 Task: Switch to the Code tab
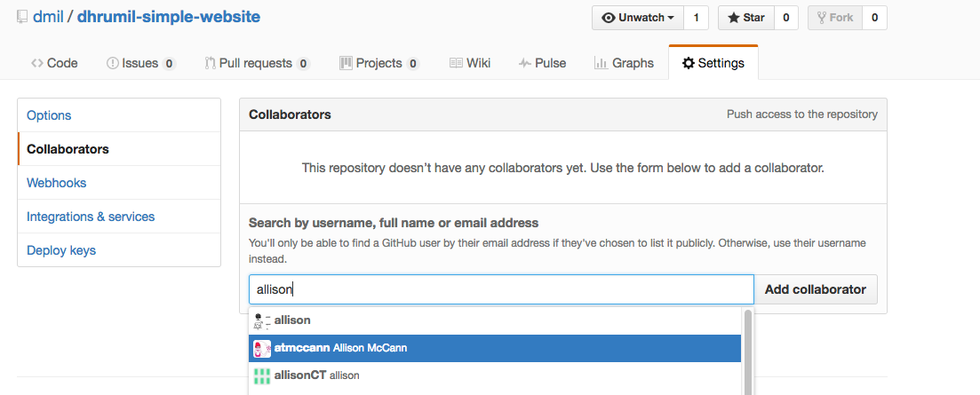pos(54,63)
